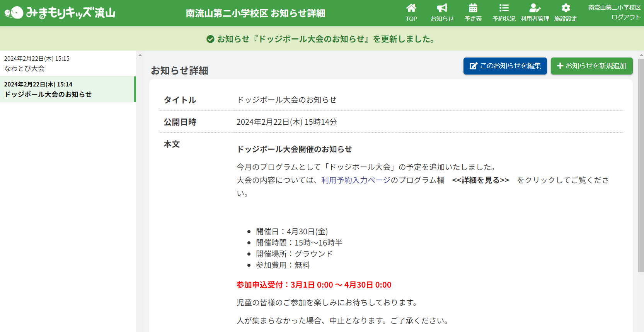Click the 予約状況 list icon
Screen dimensions: 644x332
pos(504,8)
